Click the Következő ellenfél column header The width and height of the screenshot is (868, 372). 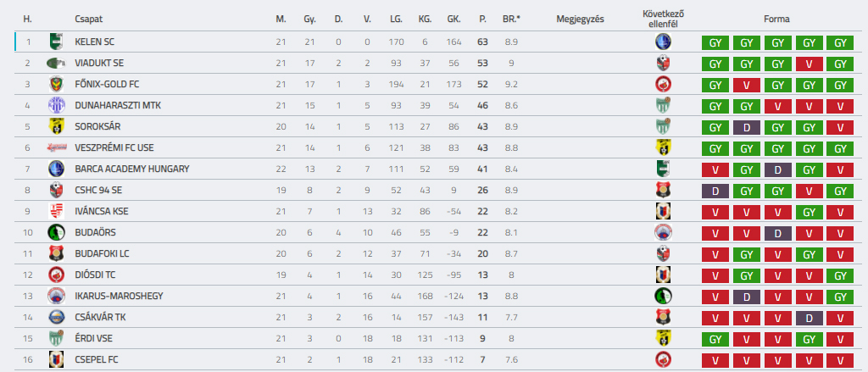coord(664,19)
